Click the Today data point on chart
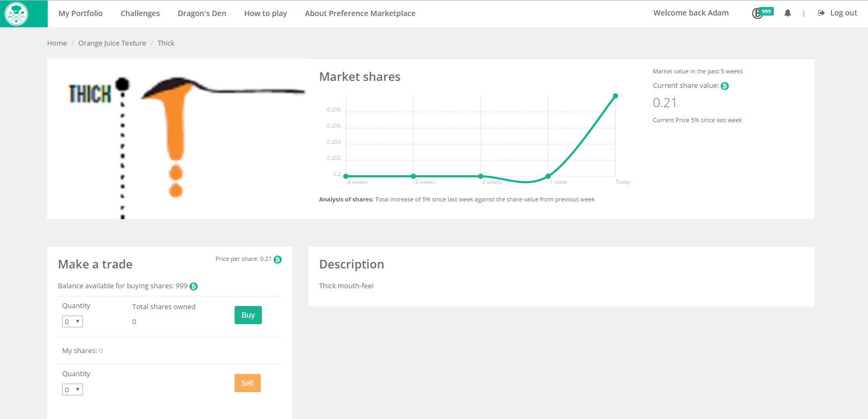The image size is (868, 419). click(x=615, y=96)
